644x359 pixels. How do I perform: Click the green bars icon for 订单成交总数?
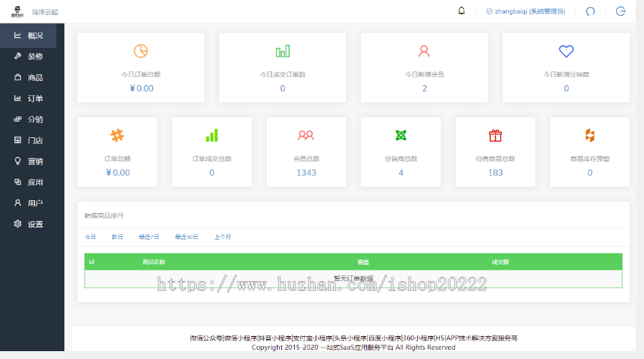point(212,135)
